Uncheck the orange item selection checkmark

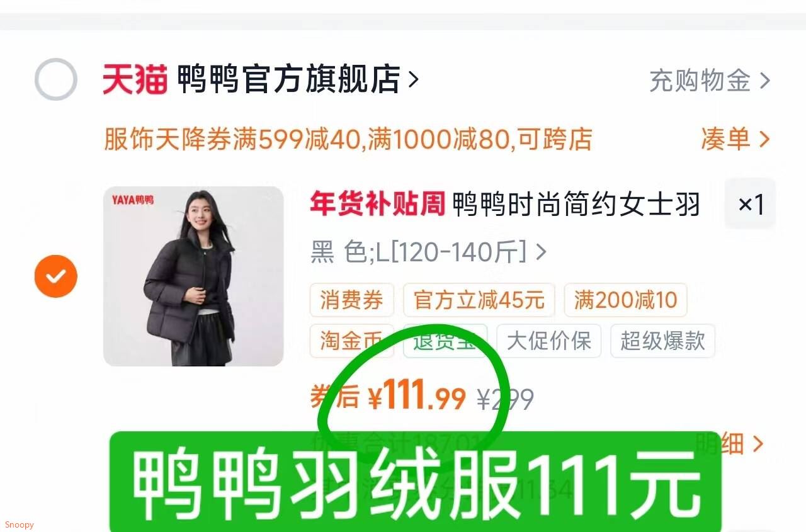click(x=55, y=276)
